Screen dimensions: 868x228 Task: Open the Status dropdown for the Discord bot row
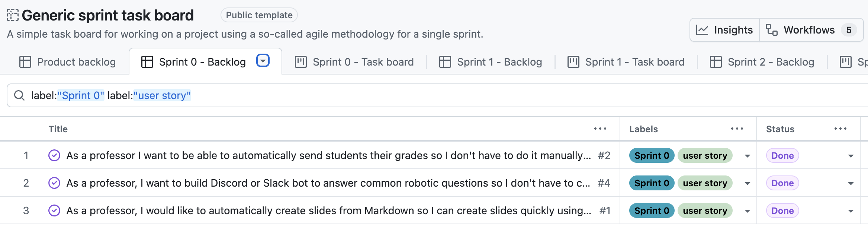pos(852,183)
